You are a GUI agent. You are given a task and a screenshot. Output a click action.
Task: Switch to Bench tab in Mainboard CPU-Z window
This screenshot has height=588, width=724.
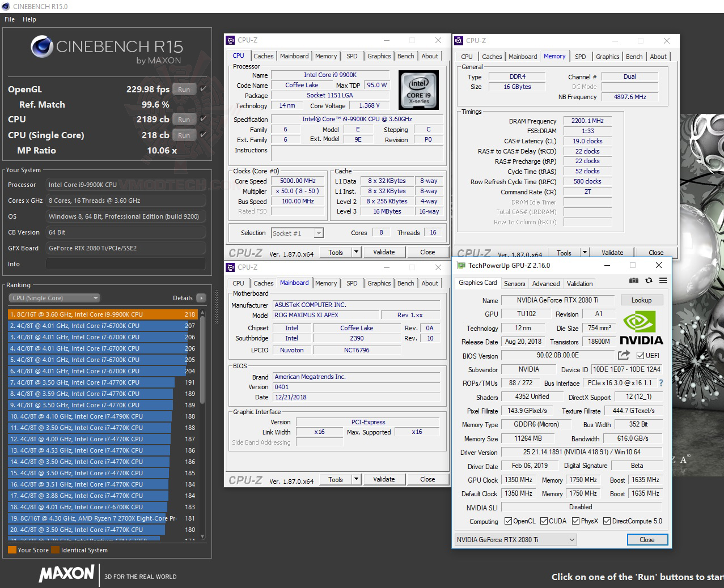tap(406, 283)
